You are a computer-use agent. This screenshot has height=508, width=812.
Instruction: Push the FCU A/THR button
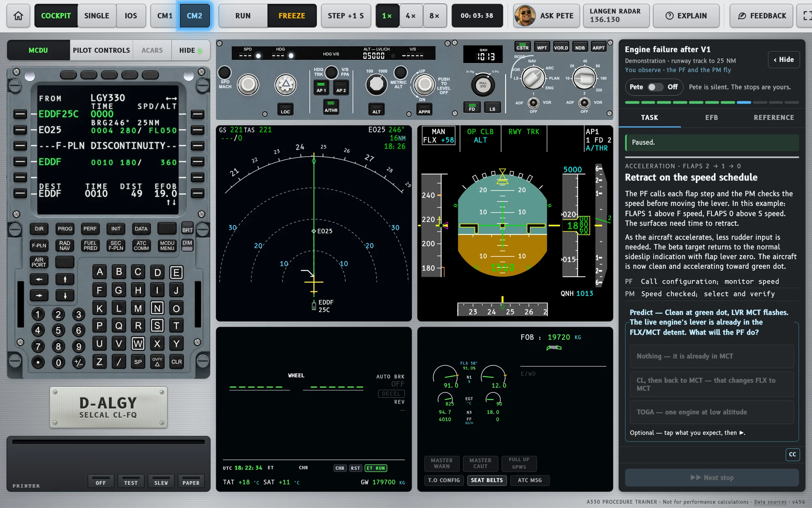(x=331, y=107)
